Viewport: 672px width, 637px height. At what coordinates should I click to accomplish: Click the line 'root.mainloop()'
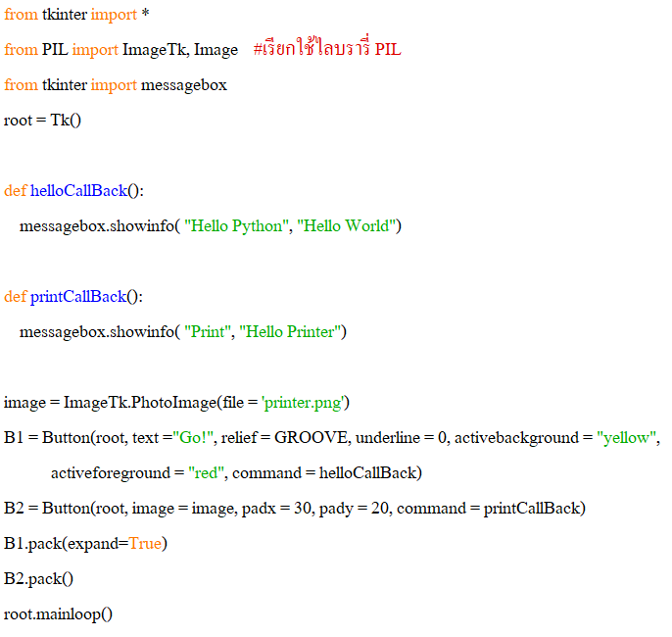pyautogui.click(x=59, y=614)
